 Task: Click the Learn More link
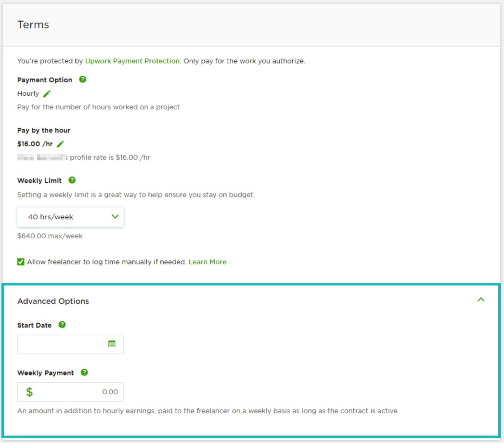pos(207,262)
